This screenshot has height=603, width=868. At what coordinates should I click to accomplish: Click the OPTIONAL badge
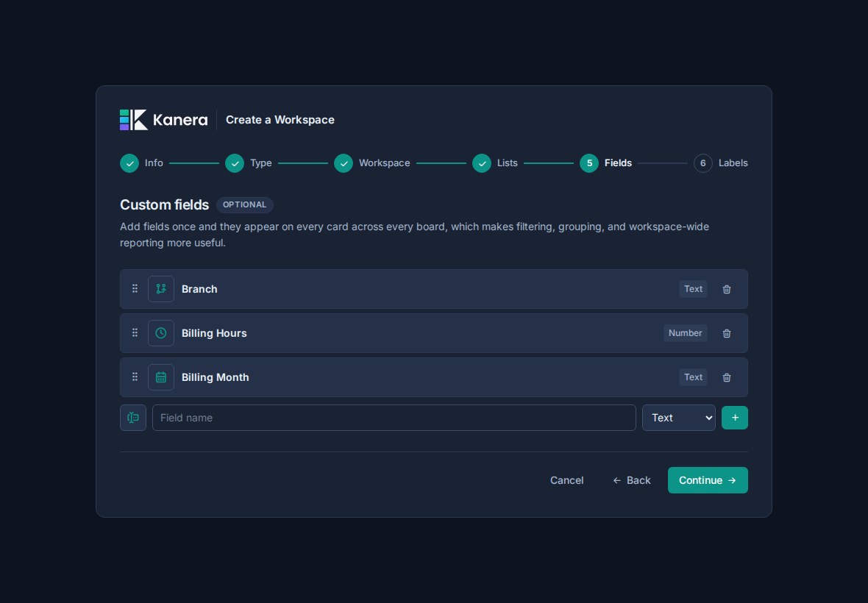[x=245, y=204]
